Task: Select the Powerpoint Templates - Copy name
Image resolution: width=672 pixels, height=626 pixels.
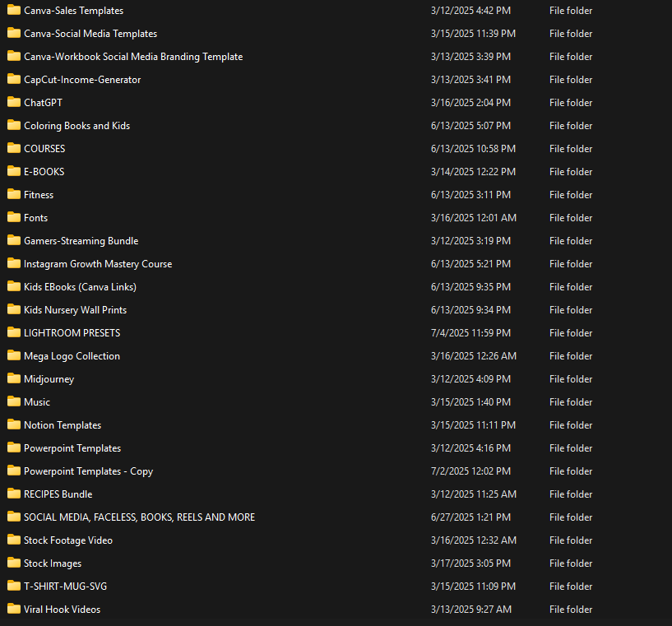Action: coord(88,471)
